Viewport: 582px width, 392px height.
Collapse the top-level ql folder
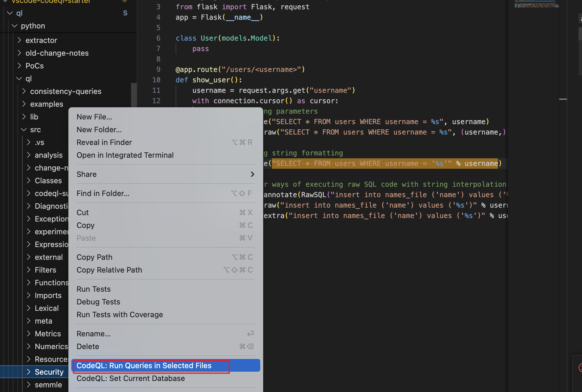(x=10, y=13)
